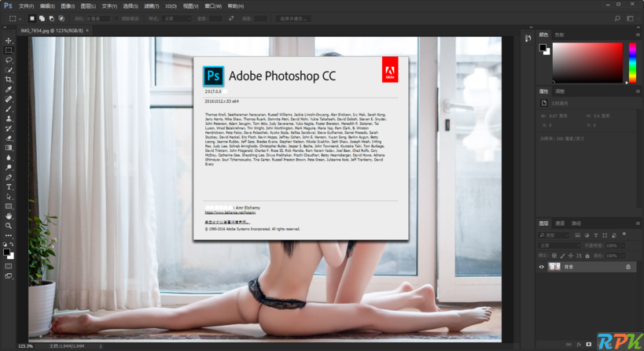Select the Hand tool
Screen dimensions: 644x351
point(9,216)
